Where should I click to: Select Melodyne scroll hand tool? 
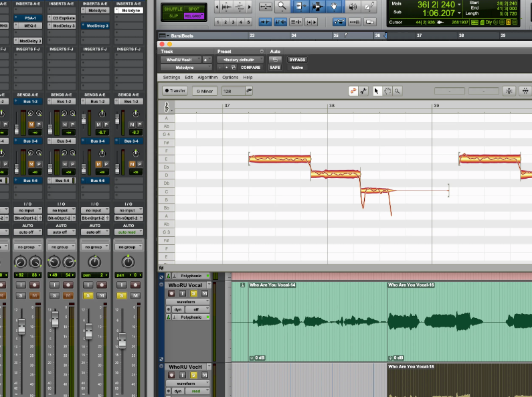pyautogui.click(x=387, y=91)
